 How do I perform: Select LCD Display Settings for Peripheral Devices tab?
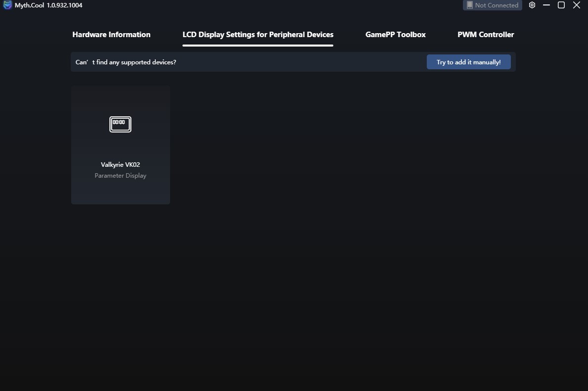[258, 35]
